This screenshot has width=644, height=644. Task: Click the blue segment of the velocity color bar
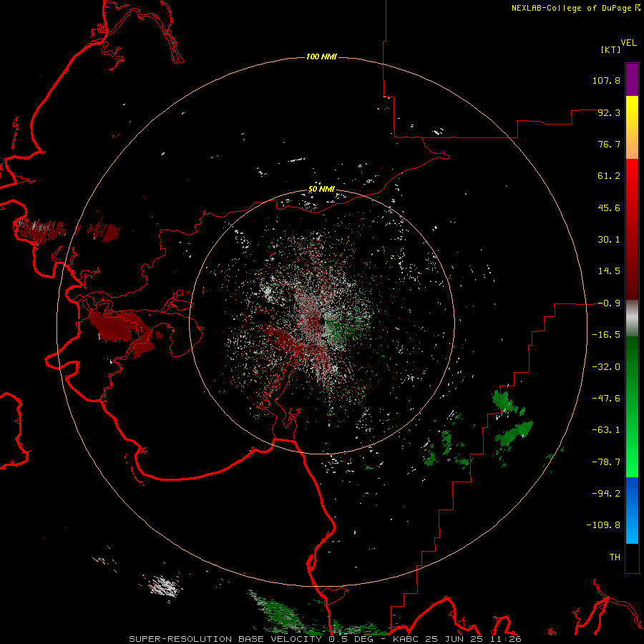[x=632, y=510]
